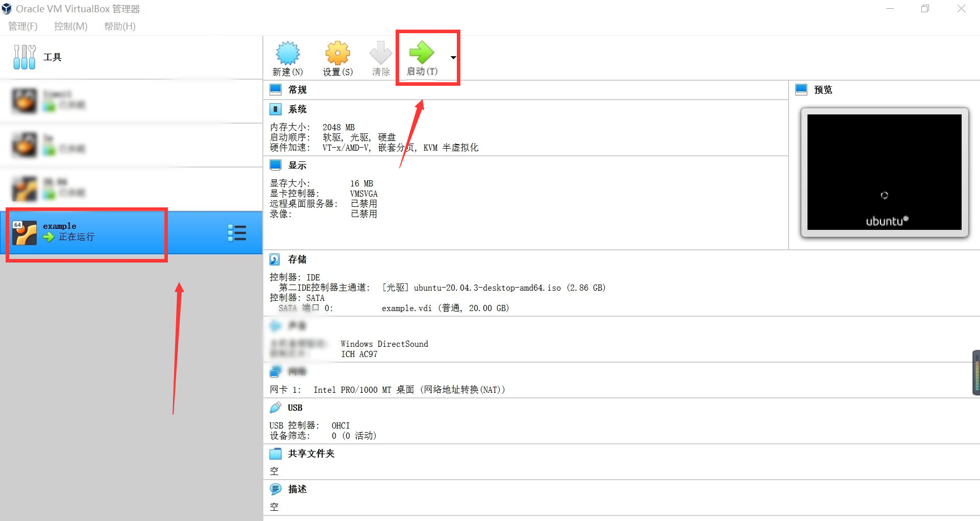980x521 pixels.
Task: Open the example VM list-menu icon
Action: 237,232
